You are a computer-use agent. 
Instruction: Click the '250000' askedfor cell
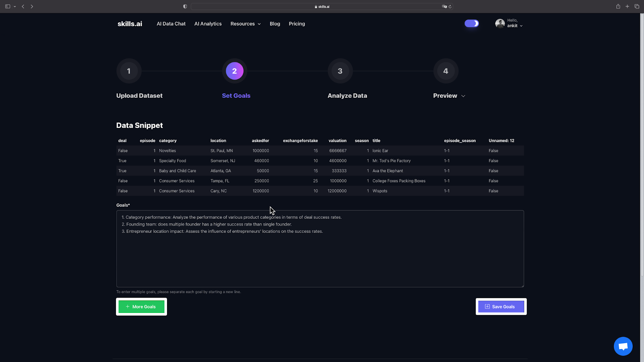coord(262,181)
